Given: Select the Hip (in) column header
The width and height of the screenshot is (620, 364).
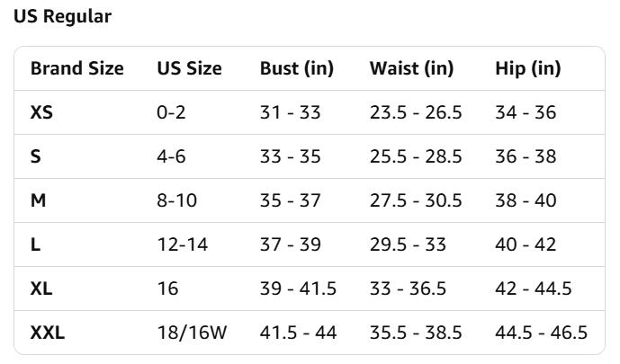Looking at the screenshot, I should coord(527,68).
